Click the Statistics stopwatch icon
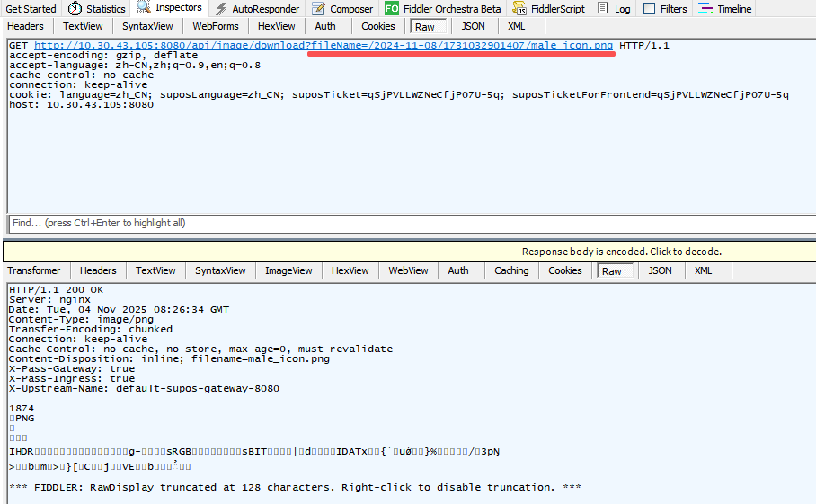 (x=75, y=9)
